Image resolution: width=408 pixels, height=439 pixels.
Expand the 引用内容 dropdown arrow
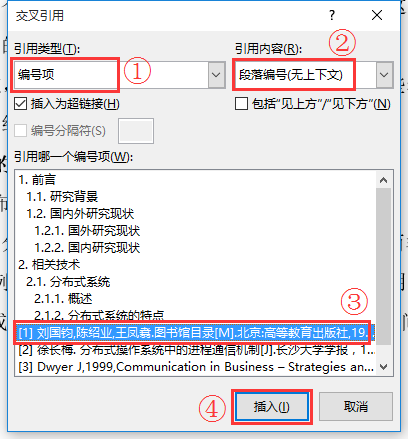click(x=384, y=75)
